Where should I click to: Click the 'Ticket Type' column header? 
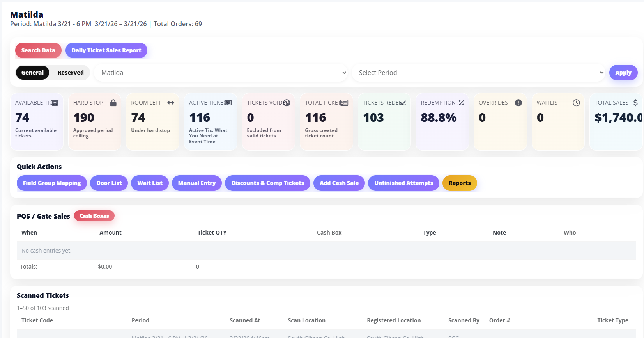click(x=613, y=320)
